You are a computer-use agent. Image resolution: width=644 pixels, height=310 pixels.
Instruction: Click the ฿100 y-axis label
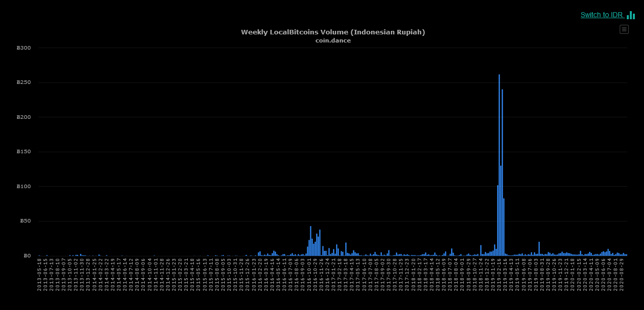pyautogui.click(x=24, y=187)
